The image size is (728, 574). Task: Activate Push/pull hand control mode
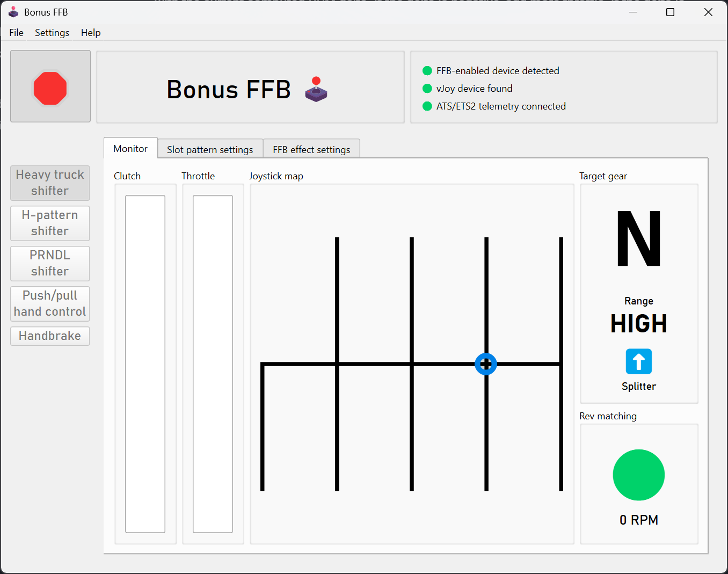pos(50,304)
